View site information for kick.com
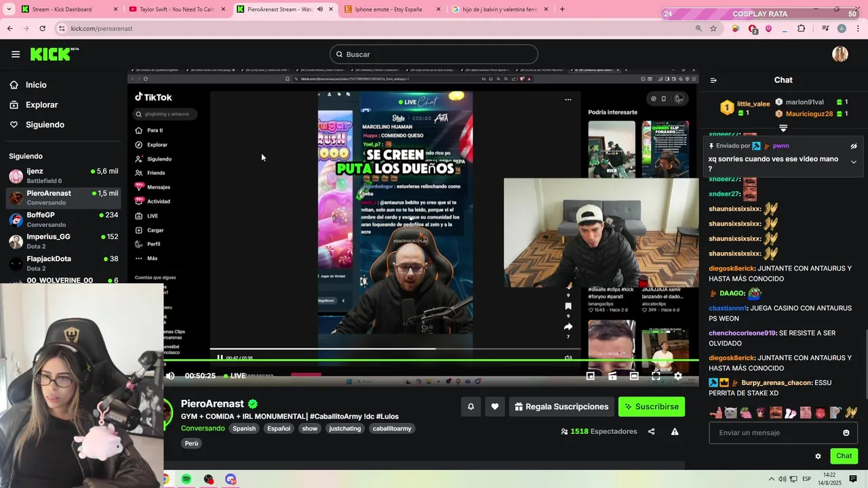868x488 pixels. [x=62, y=28]
